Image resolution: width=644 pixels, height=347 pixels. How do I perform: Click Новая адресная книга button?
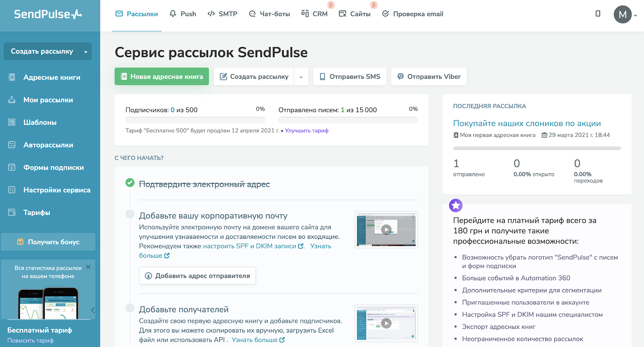pos(162,76)
